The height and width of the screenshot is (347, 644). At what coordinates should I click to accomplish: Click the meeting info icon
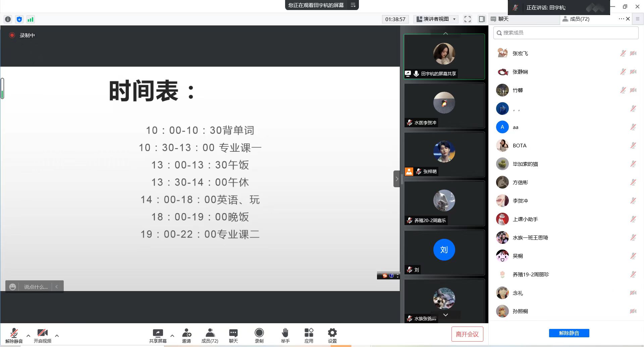coord(8,19)
